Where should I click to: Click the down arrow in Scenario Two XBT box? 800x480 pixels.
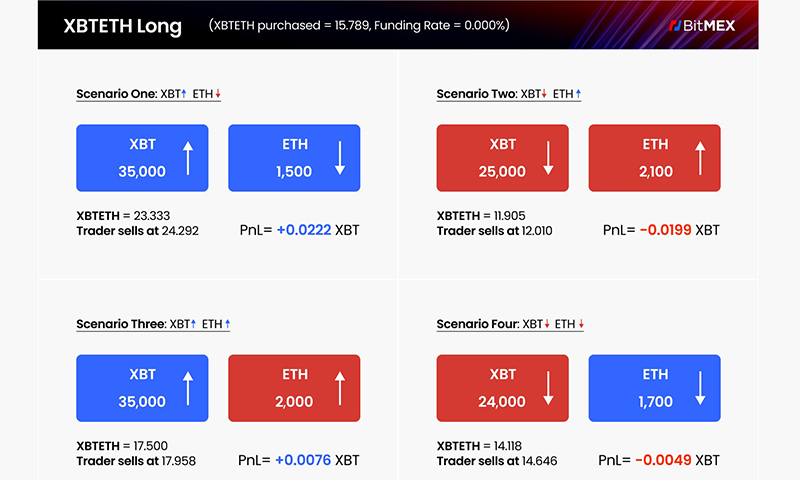(x=548, y=158)
